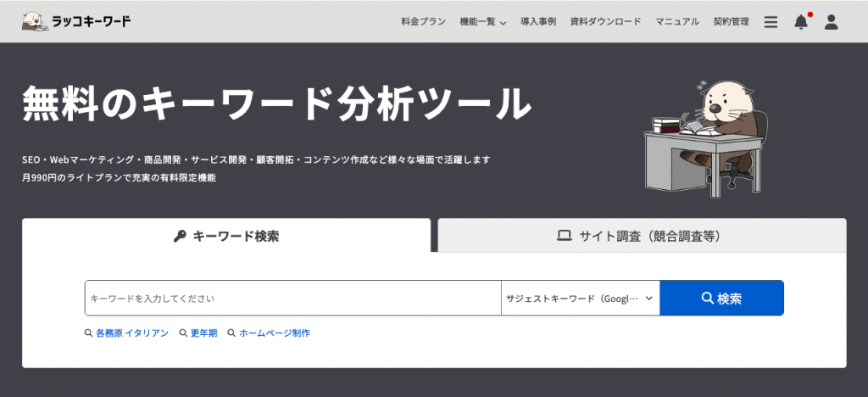
Task: Open the hamburger menu icon
Action: pos(771,21)
